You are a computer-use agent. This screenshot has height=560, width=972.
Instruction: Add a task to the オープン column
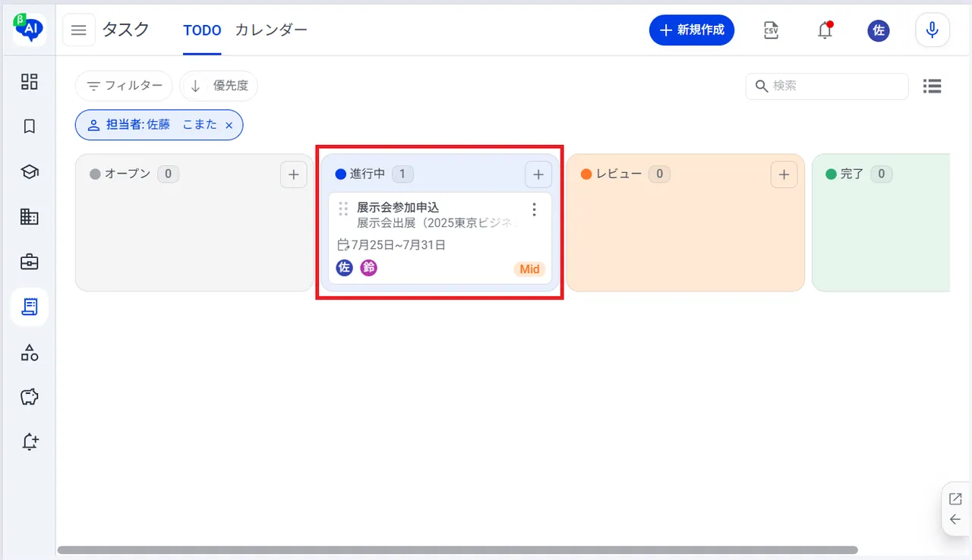tap(293, 175)
